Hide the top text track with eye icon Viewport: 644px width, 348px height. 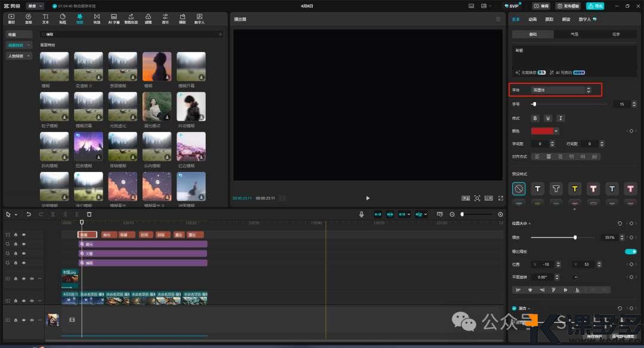[24, 235]
